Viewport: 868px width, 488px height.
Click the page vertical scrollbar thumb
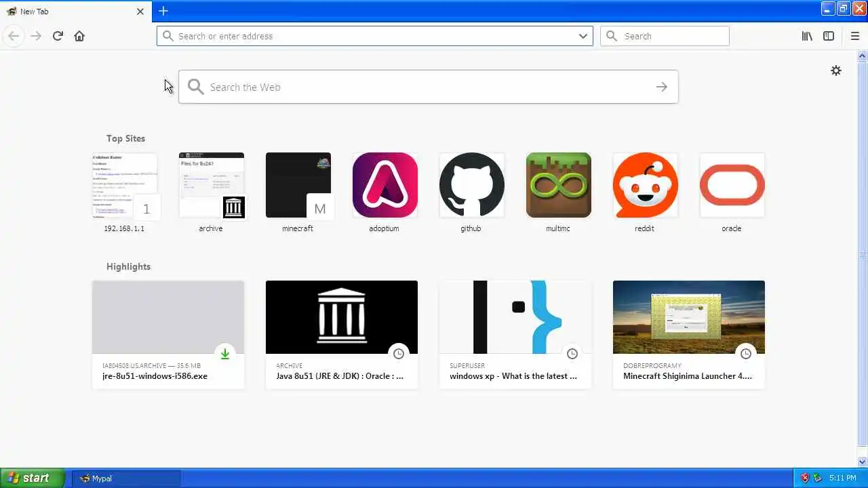[x=863, y=254]
